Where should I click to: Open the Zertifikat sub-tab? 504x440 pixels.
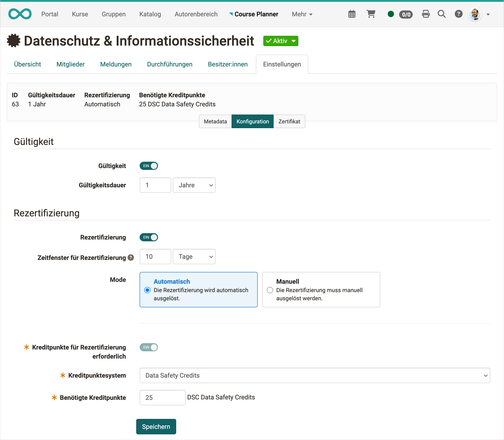289,121
